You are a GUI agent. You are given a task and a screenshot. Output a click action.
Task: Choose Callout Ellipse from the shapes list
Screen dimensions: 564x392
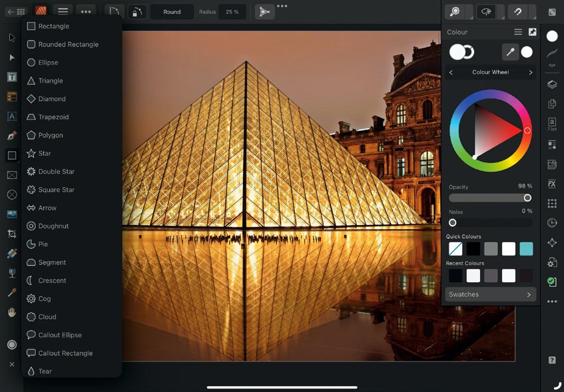pyautogui.click(x=60, y=335)
